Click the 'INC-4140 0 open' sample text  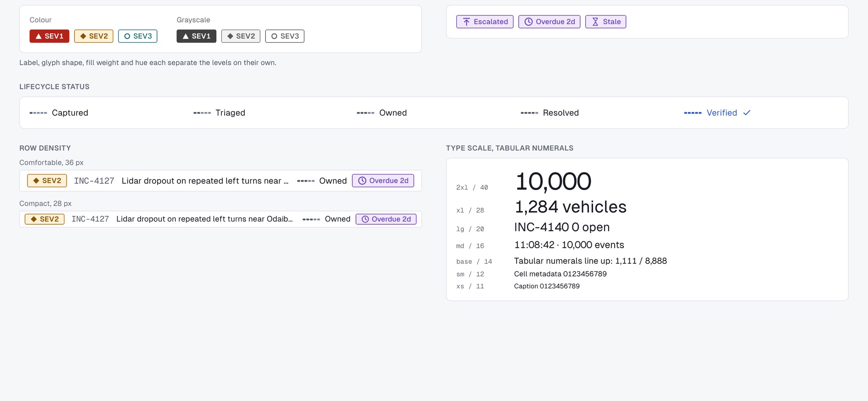pos(562,227)
